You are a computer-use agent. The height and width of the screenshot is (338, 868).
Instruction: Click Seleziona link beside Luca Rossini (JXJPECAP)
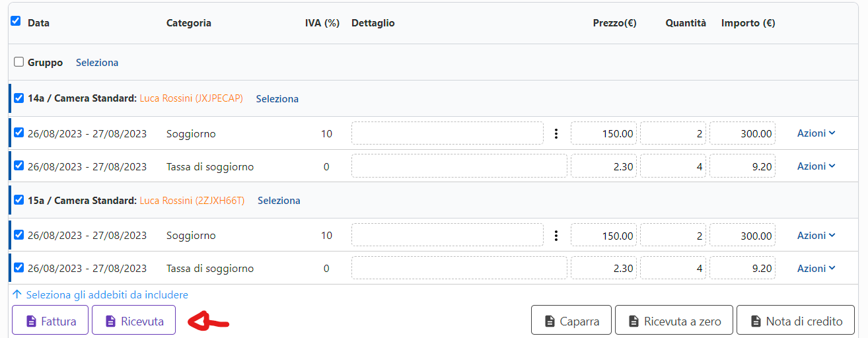tap(277, 99)
